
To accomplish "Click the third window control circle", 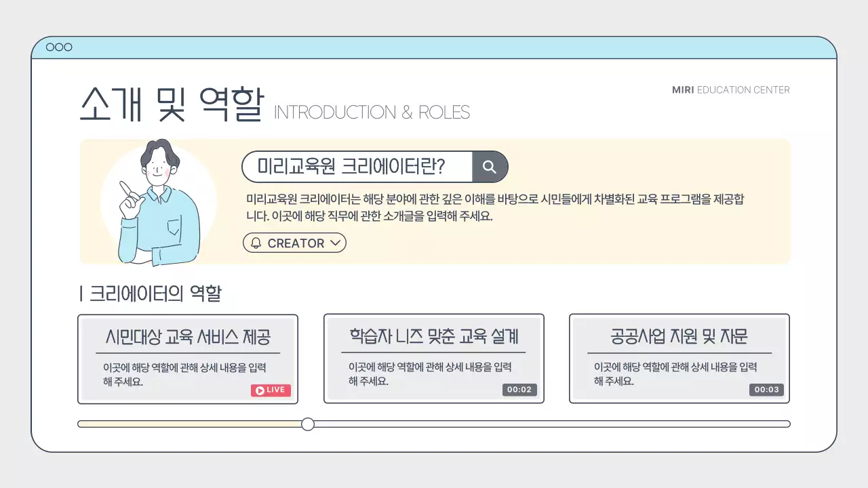I will 67,47.
